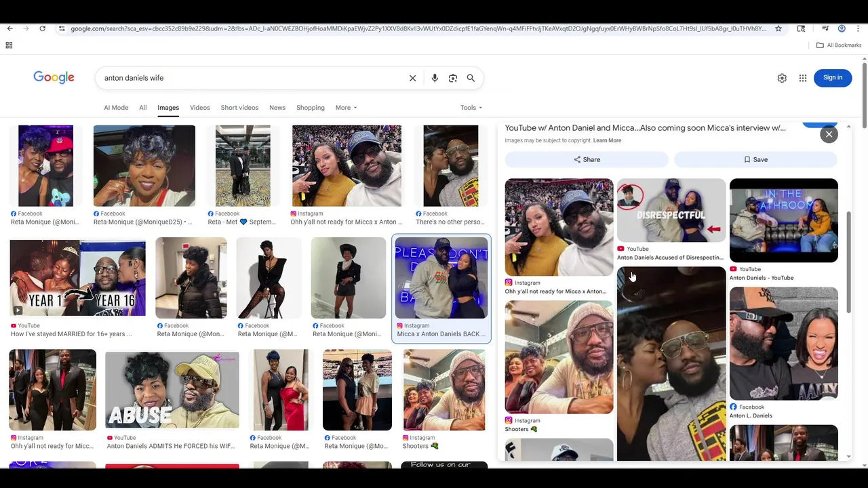This screenshot has height=488, width=868.
Task: Switch to Videos tab
Action: (x=199, y=108)
